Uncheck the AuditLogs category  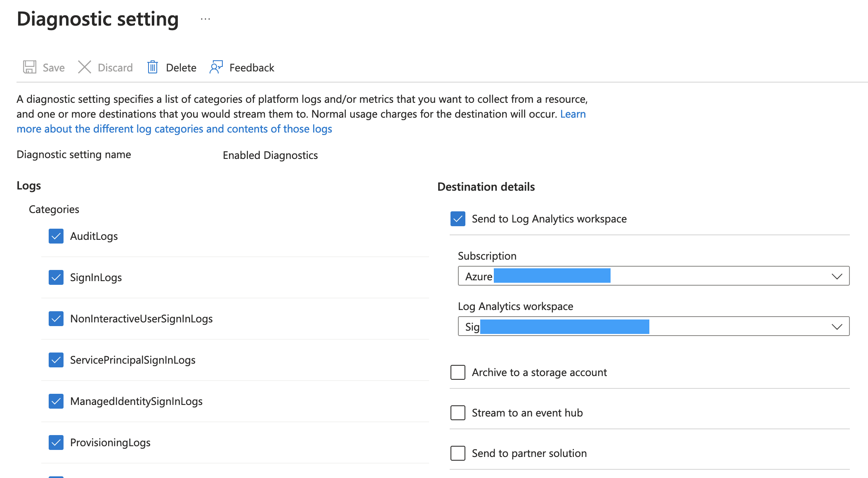pyautogui.click(x=56, y=236)
